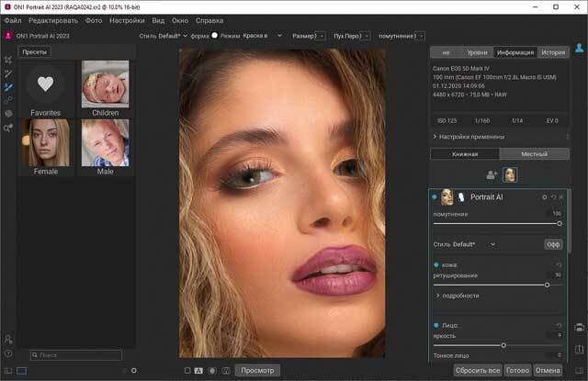Switch to the История tab
Screen dimensions: 588x381
click(553, 52)
